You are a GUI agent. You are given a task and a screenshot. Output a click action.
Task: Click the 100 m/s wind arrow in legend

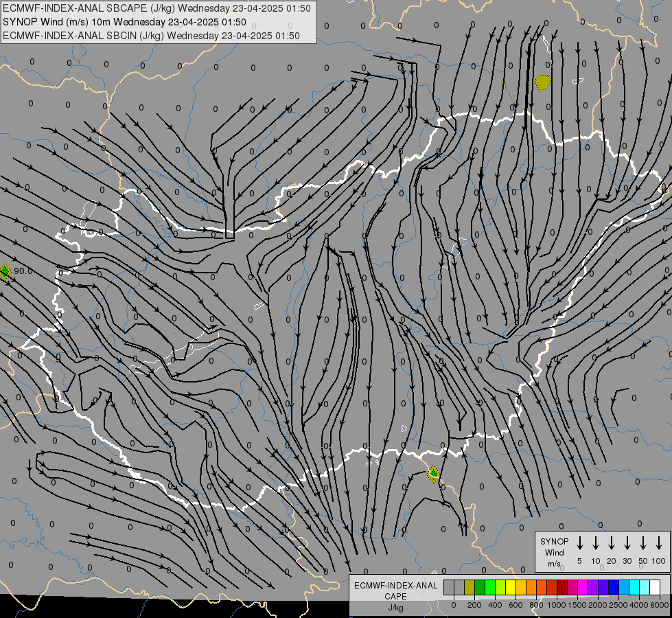click(659, 543)
